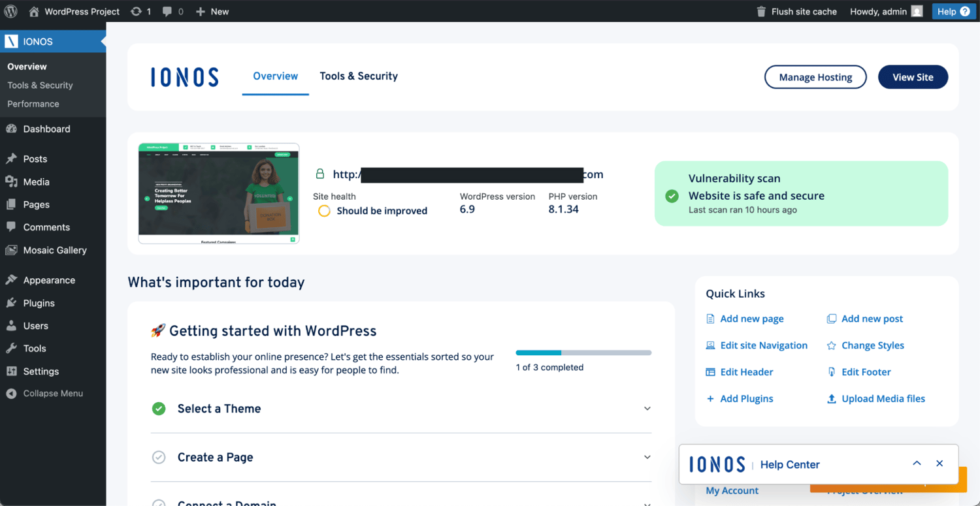980x506 pixels.
Task: Click the green check icon in Vulnerability scan
Action: (672, 196)
